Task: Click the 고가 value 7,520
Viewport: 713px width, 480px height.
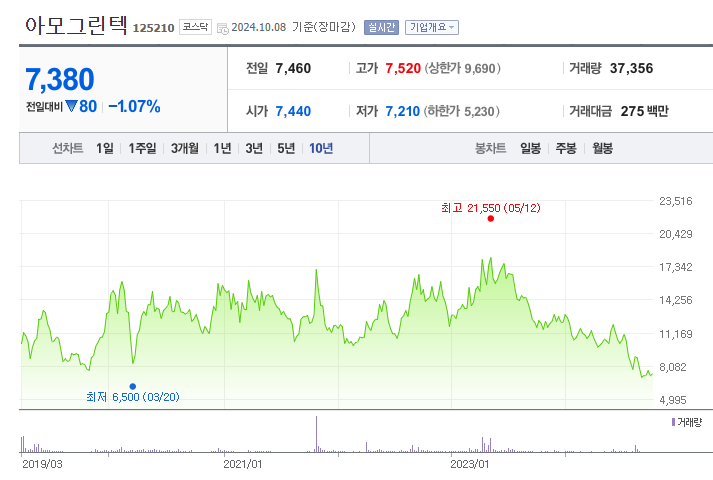Action: [x=403, y=68]
